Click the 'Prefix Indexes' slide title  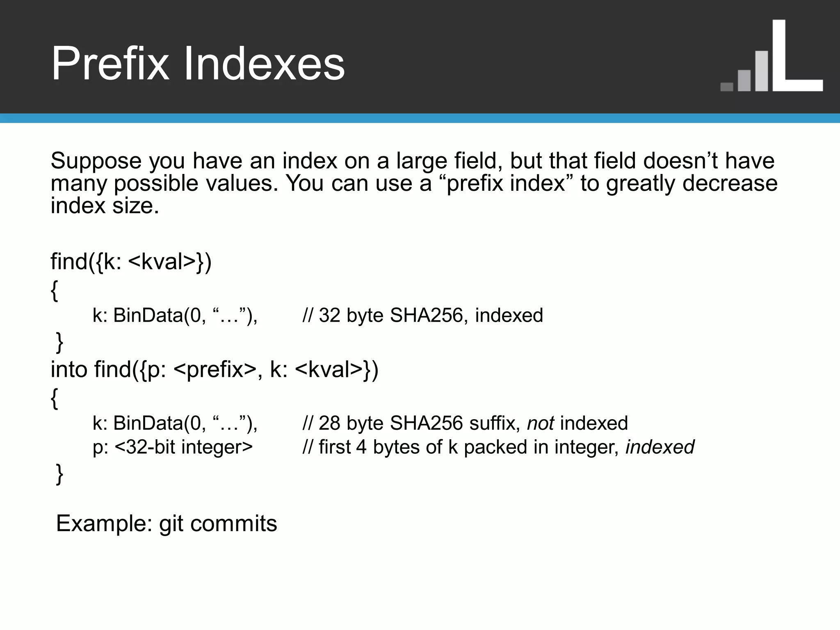point(198,64)
